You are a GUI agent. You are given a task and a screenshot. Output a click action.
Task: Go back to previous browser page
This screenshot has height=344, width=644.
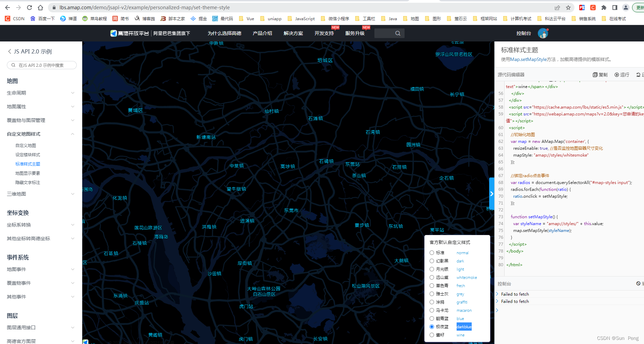coord(8,8)
